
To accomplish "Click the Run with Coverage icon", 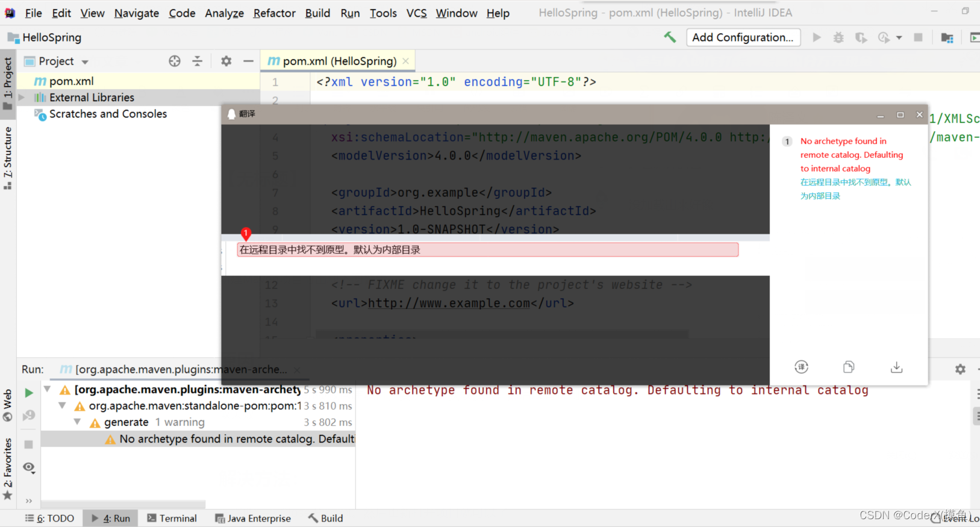I will coord(861,37).
